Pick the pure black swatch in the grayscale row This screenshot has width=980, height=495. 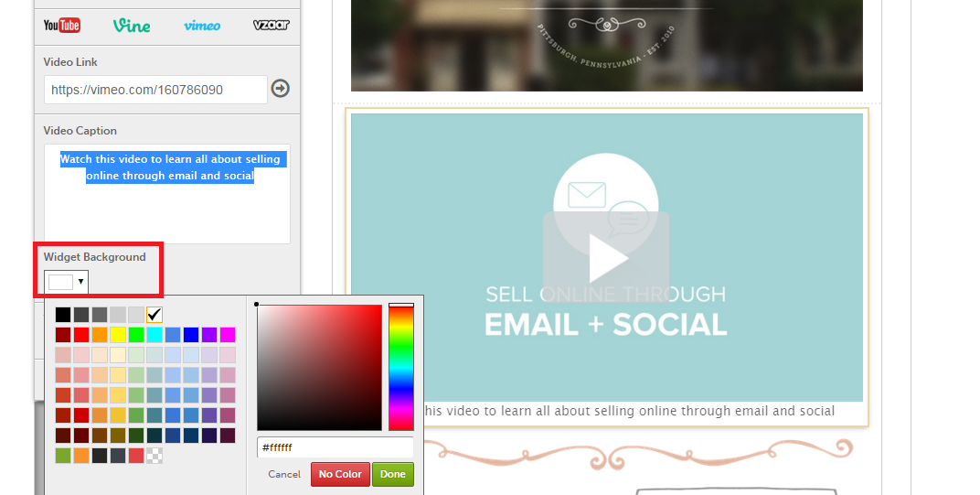63,314
